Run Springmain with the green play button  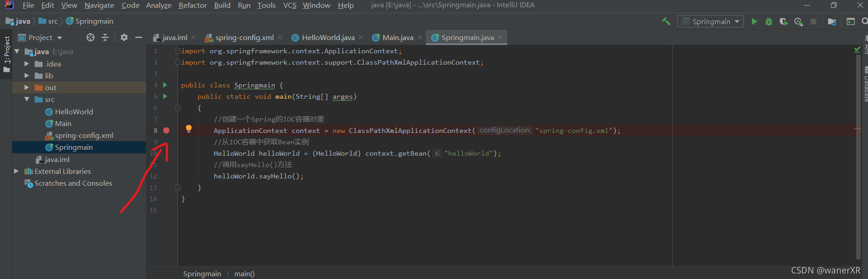tap(754, 21)
